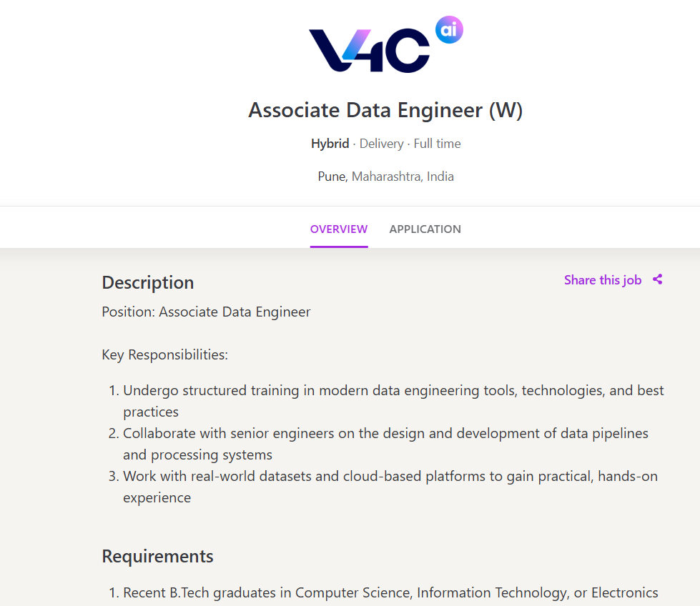This screenshot has height=606, width=700.
Task: Click the Work with real-world datasets item
Action: 390,477
